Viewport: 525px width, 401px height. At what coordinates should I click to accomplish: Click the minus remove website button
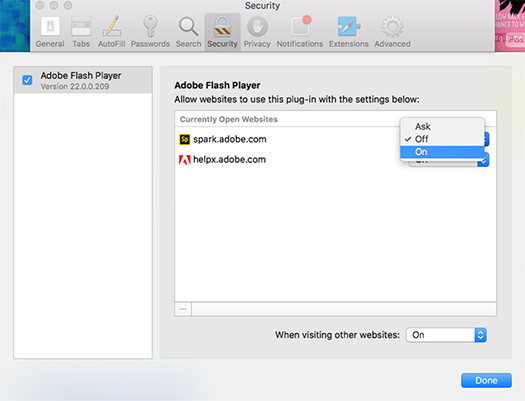tap(183, 309)
